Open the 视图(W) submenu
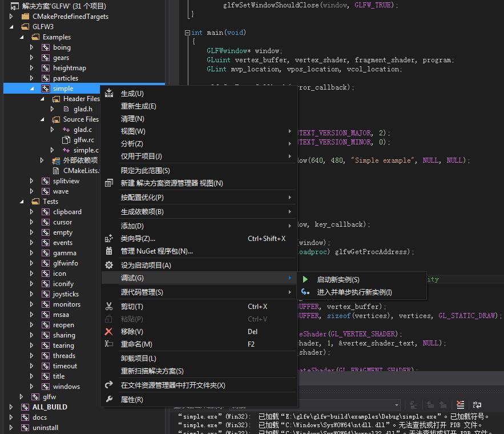Screen dimensions: 504x434 point(199,131)
